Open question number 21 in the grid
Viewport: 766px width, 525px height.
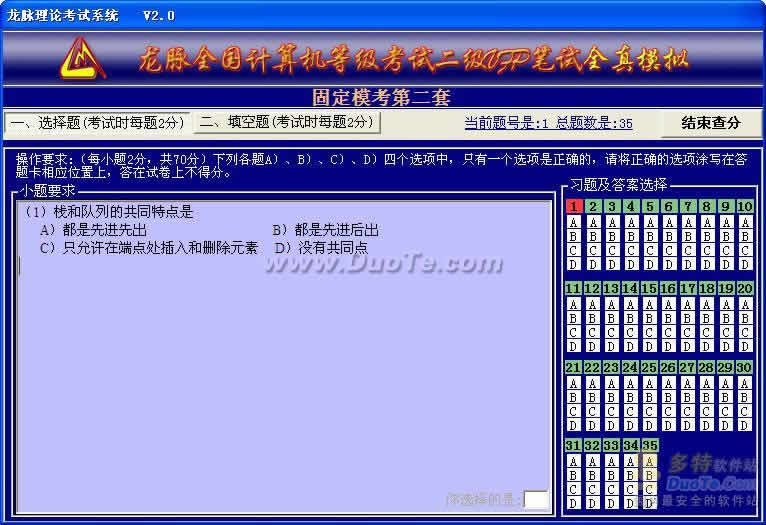[574, 368]
